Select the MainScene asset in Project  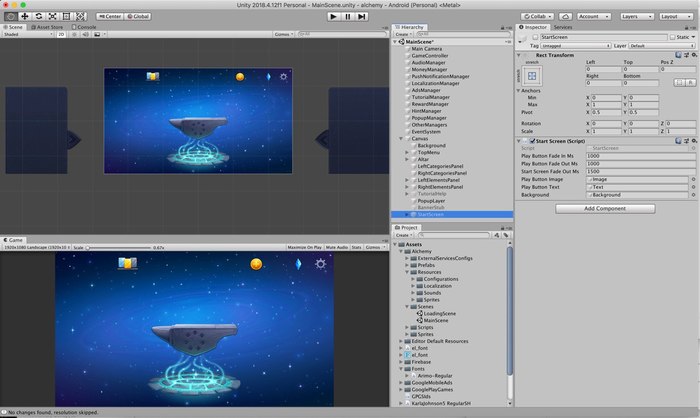tap(436, 321)
